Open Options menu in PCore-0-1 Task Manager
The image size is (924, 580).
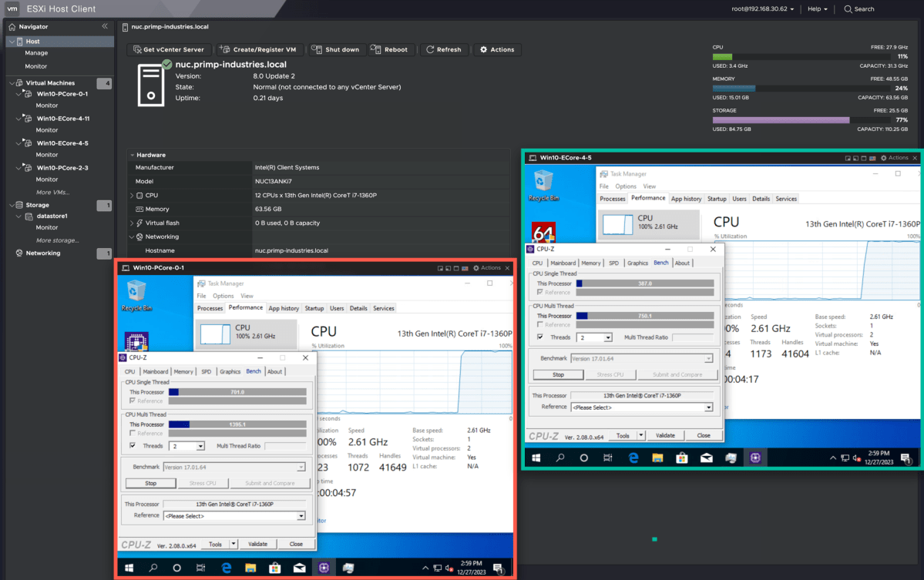[x=223, y=297]
